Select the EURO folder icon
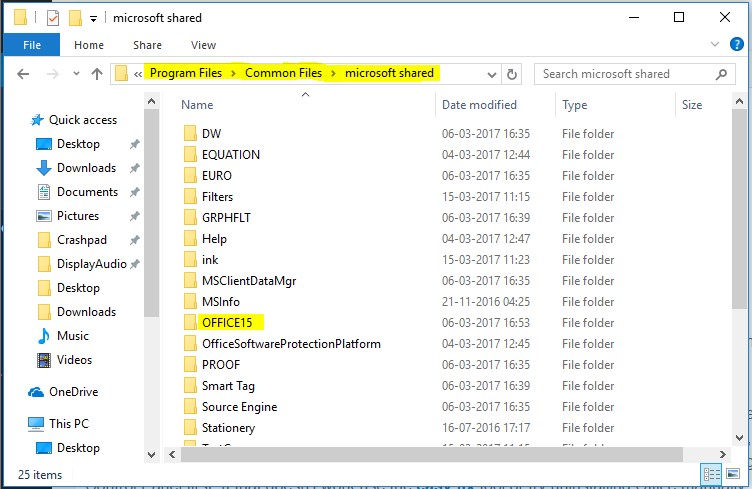 (190, 175)
